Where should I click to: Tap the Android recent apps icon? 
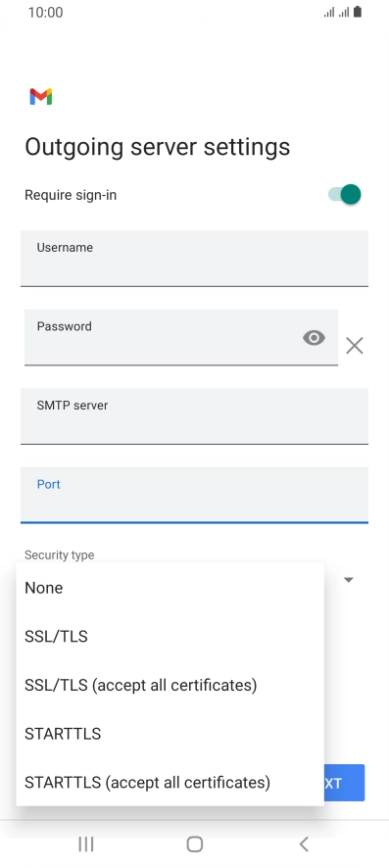click(x=86, y=844)
